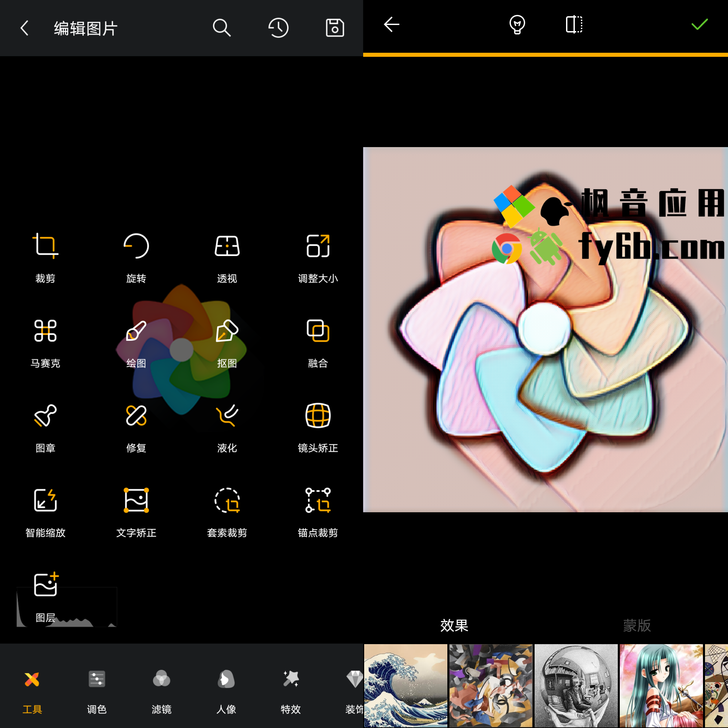Open the 文字矫正 text correction tool
Viewport: 728px width, 728px height.
[x=136, y=513]
